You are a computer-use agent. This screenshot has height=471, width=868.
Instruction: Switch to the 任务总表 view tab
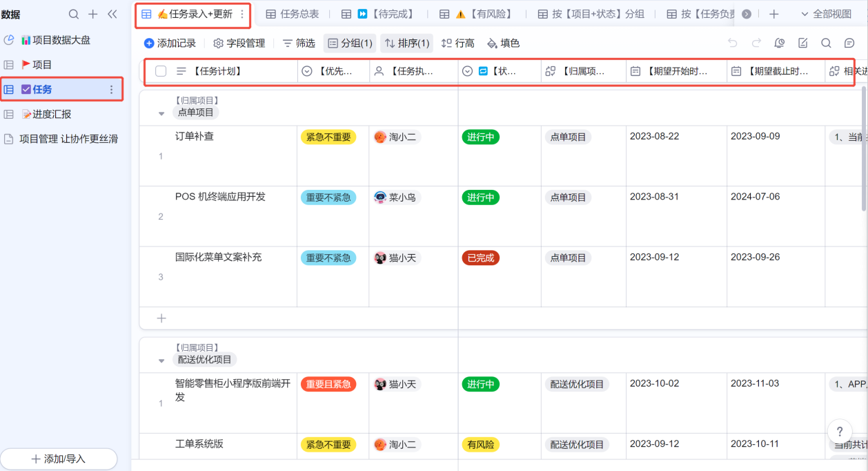(x=293, y=15)
